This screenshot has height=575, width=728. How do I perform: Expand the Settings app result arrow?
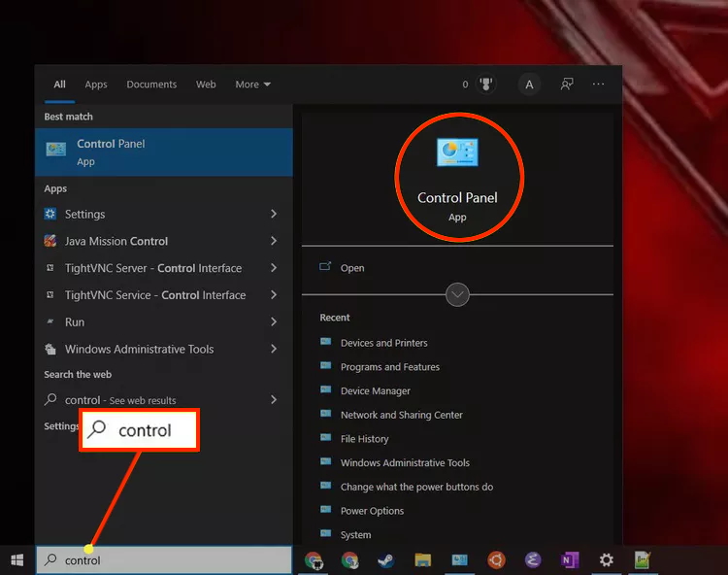tap(274, 214)
